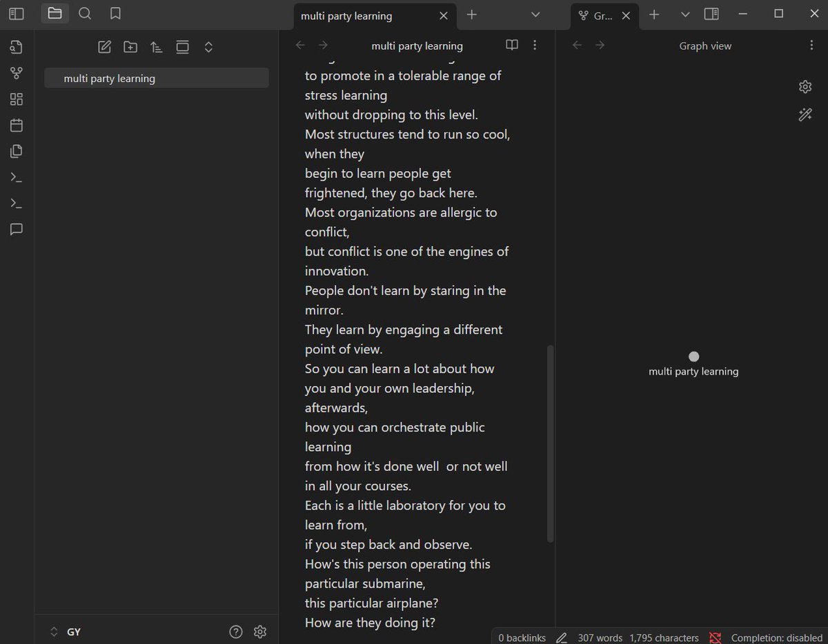
Task: Open the search magnifier tab
Action: click(x=85, y=13)
